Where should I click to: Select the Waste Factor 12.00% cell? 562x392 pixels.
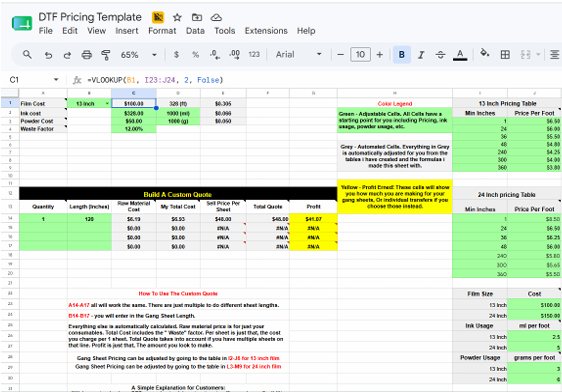[x=134, y=129]
